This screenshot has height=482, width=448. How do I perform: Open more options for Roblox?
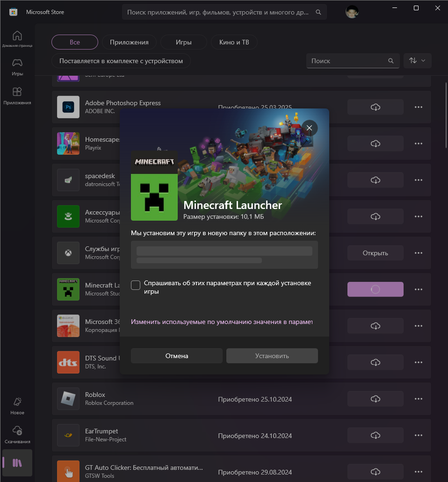coord(419,399)
